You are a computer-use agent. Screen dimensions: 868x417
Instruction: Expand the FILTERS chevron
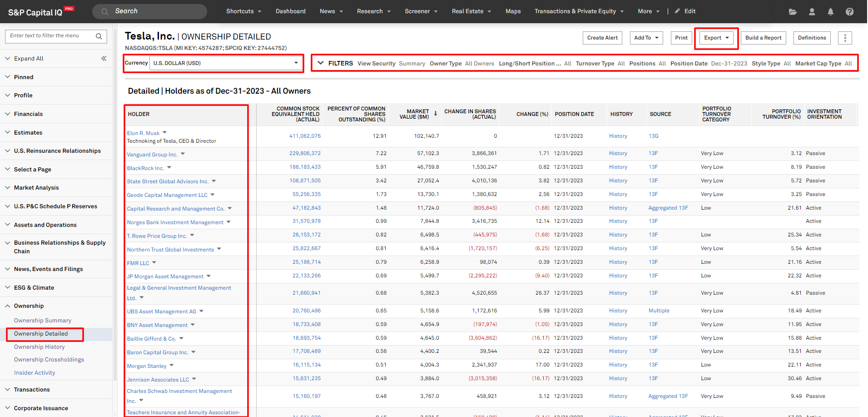[321, 63]
